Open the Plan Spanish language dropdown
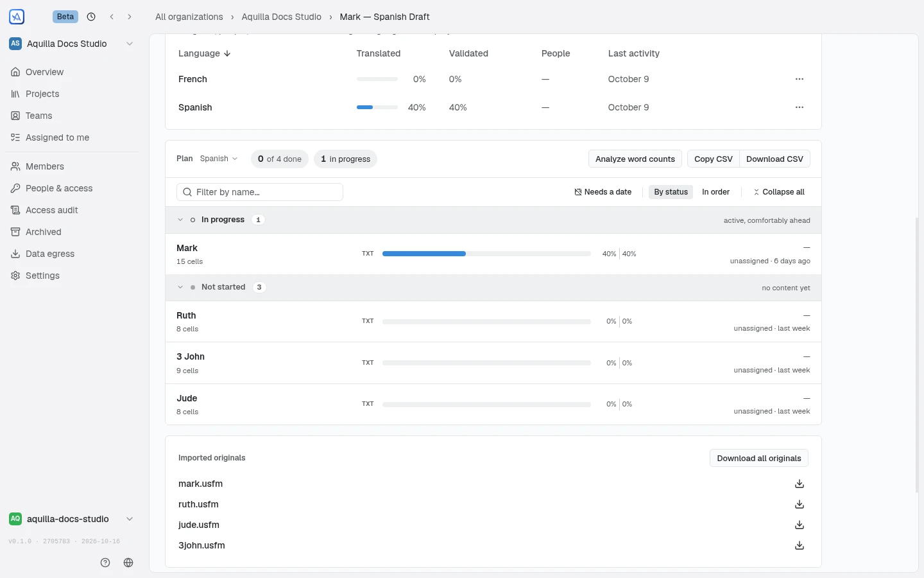The image size is (924, 578). pyautogui.click(x=219, y=159)
